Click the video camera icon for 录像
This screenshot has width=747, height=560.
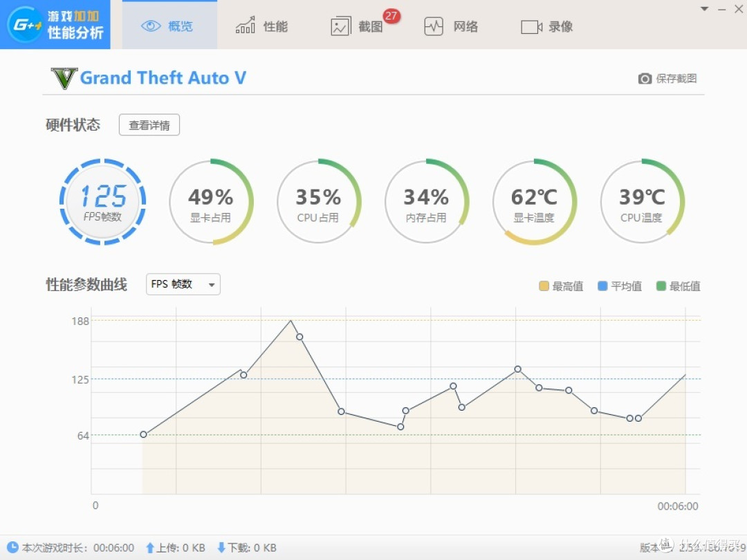coord(531,27)
